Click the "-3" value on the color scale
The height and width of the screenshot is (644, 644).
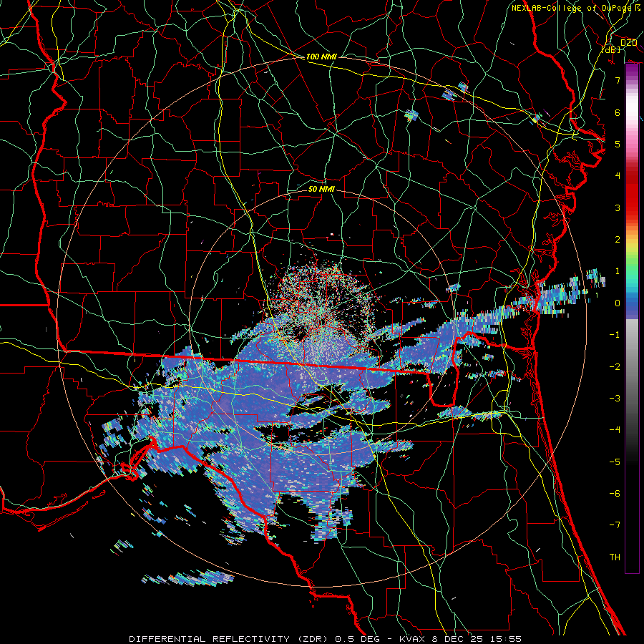tap(615, 399)
